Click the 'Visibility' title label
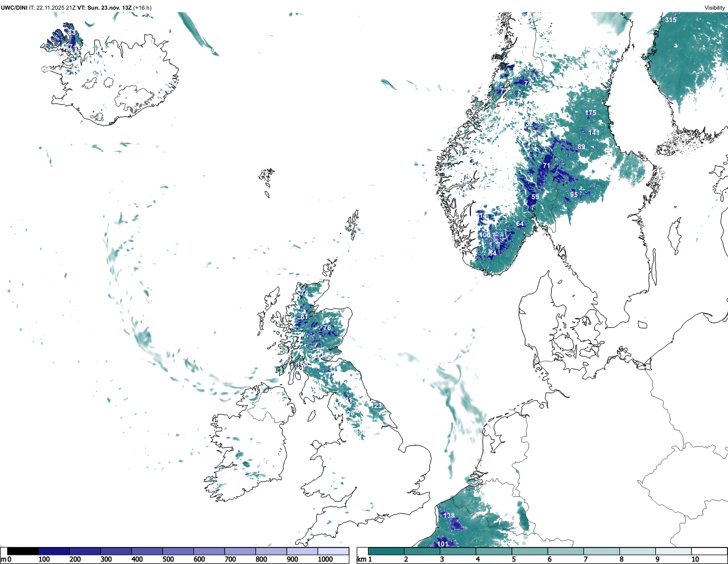Screen dimensions: 728x564 pyautogui.click(x=715, y=7)
